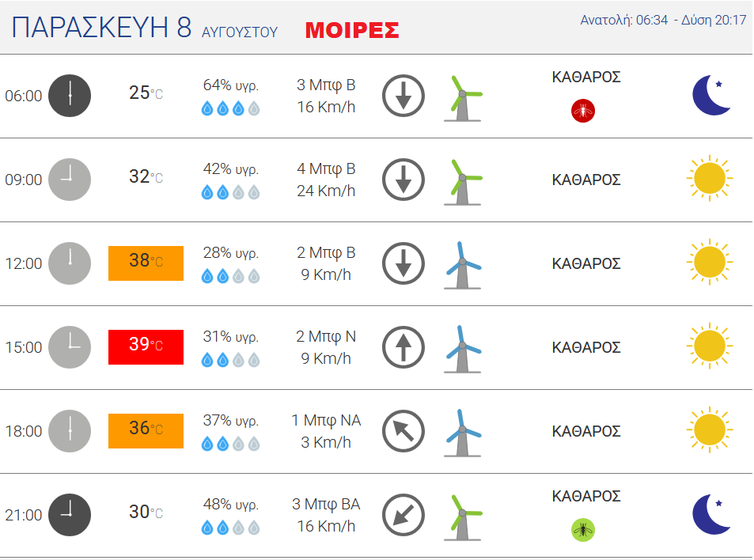Click the wind turbine icon at 12:00
754x560 pixels.
point(463,265)
